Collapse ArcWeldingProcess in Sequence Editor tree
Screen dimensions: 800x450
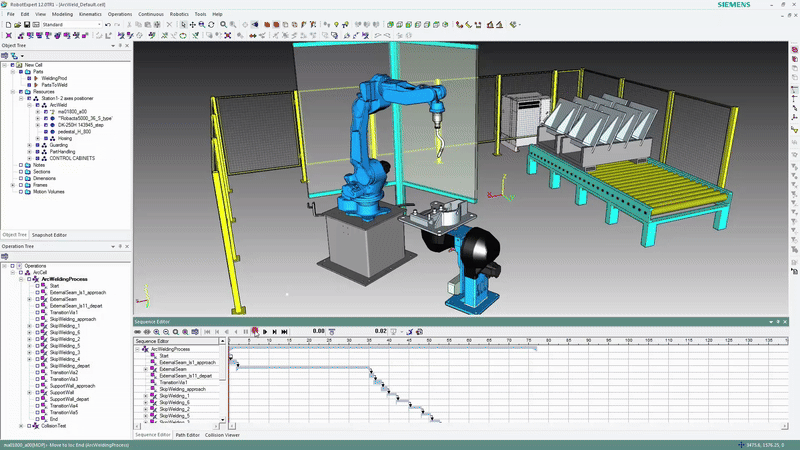tap(137, 349)
